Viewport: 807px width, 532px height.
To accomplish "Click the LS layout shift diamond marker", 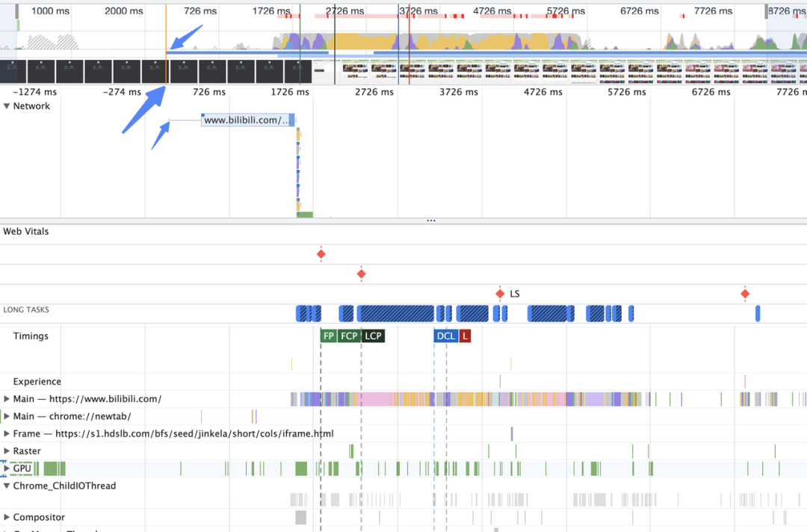I will [x=501, y=293].
